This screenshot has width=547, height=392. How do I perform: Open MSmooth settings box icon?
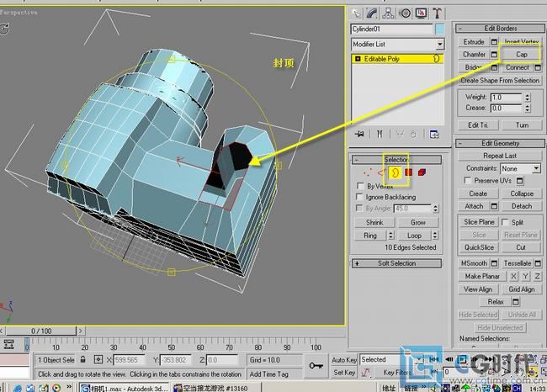point(494,263)
